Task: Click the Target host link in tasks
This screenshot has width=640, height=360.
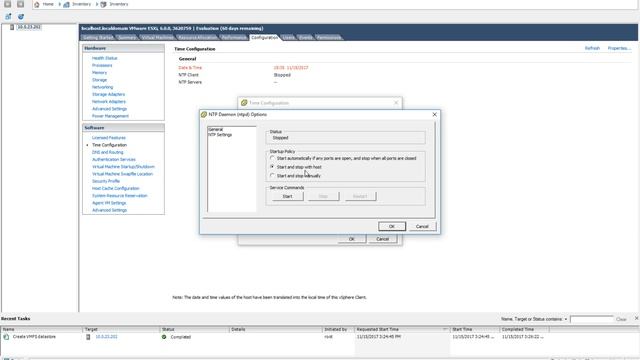Action: point(107,337)
